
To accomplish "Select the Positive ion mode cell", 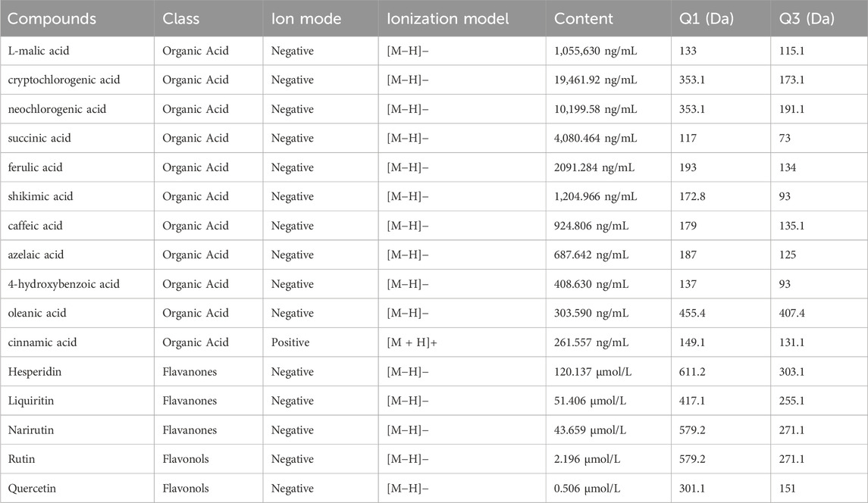I will point(290,342).
